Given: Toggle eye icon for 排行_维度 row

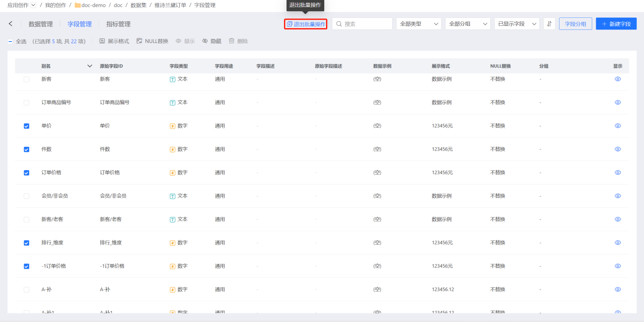Looking at the screenshot, I should [x=618, y=243].
